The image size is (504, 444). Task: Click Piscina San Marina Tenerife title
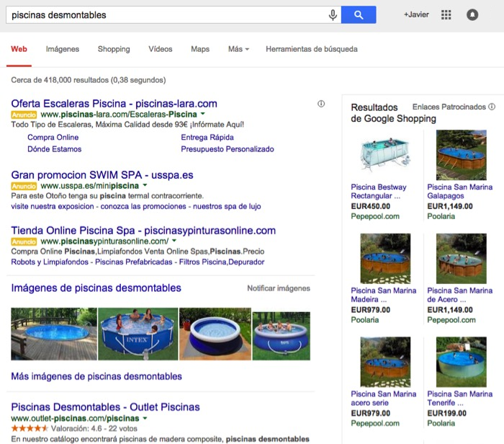click(460, 399)
